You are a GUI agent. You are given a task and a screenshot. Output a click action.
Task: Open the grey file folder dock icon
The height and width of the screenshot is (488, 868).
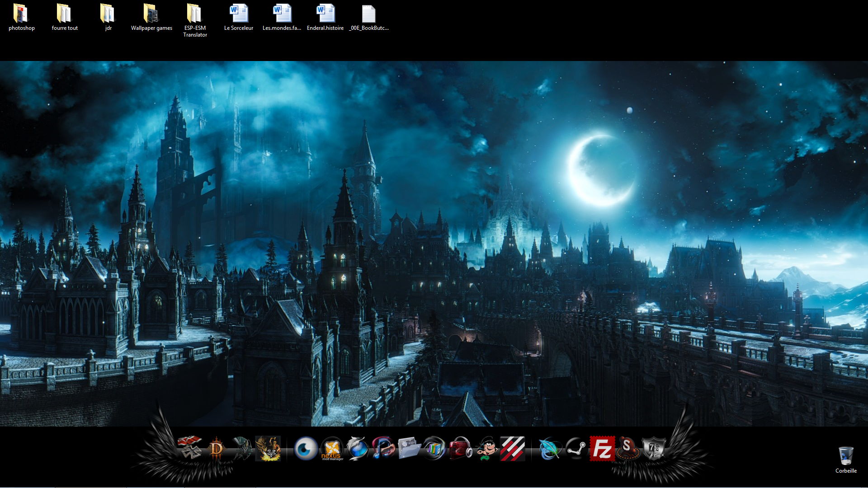[x=409, y=448]
